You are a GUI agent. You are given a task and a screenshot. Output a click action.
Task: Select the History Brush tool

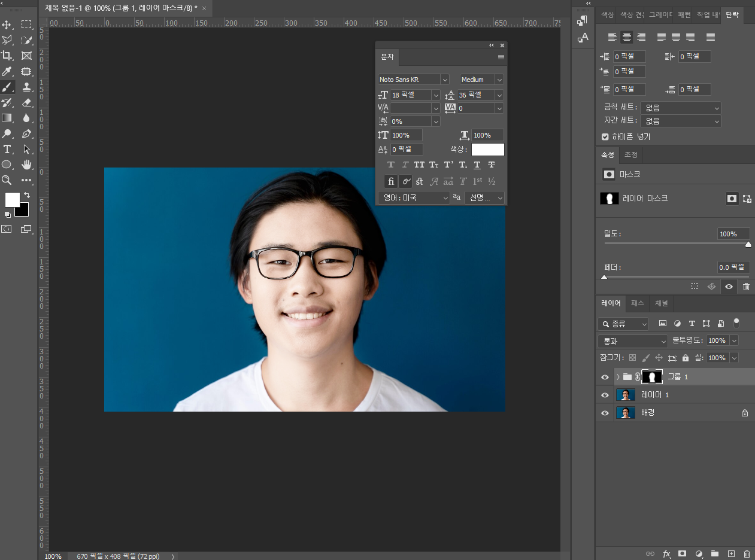tap(7, 102)
